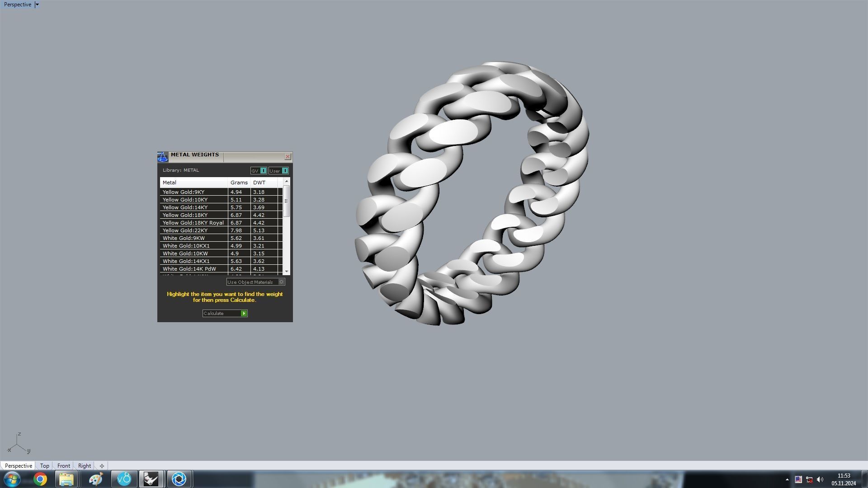
Task: Select the Yellow Gold:10KY row
Action: (222, 200)
